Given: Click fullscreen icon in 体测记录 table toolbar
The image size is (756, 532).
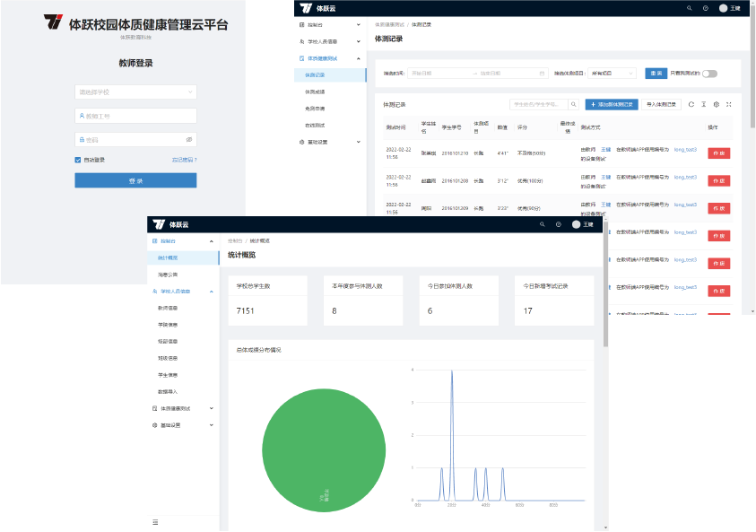Looking at the screenshot, I should tap(729, 105).
